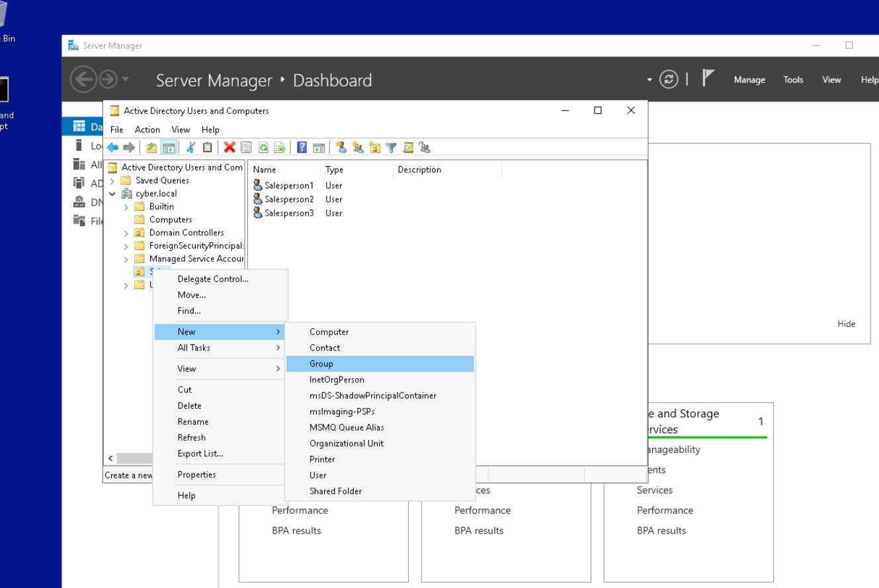Toggle the Show/Hide Console Tree icon
This screenshot has height=588, width=879.
click(169, 147)
